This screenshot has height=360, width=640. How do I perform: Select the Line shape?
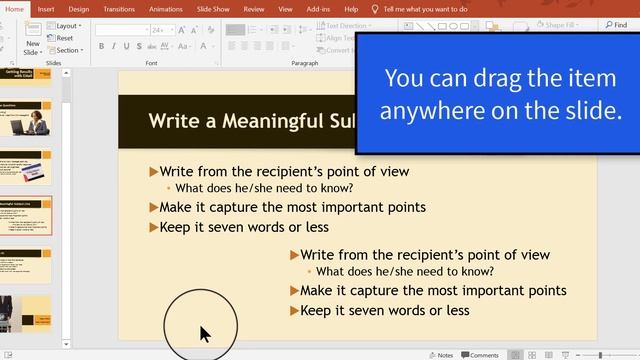(x=420, y=26)
